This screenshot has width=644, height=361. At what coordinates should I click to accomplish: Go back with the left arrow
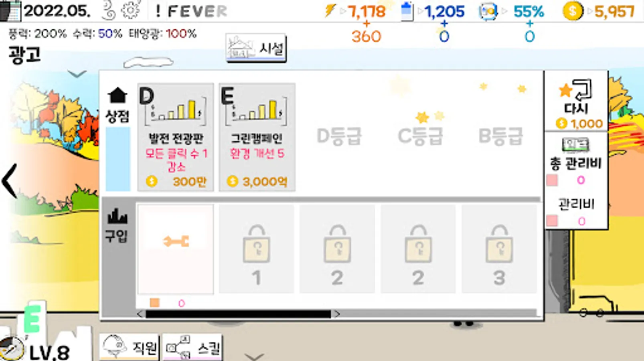pyautogui.click(x=10, y=181)
